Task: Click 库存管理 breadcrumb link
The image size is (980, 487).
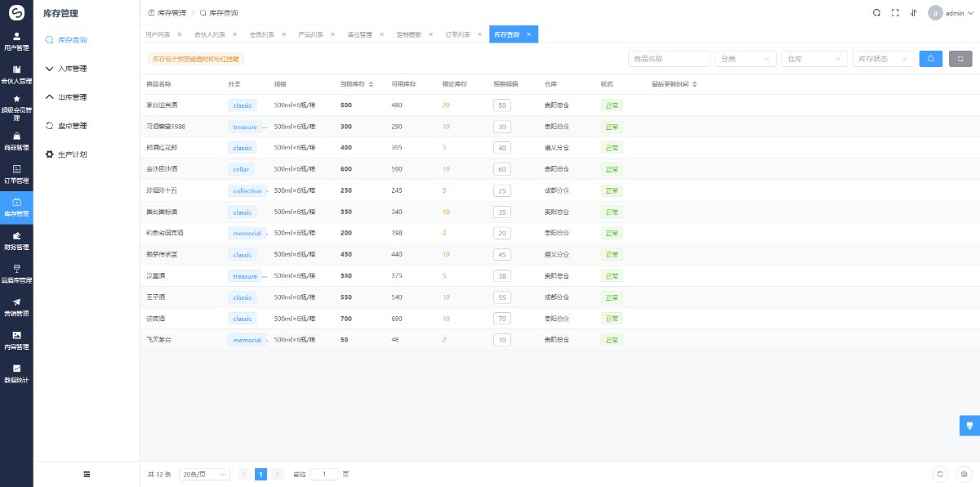Action: coord(167,13)
